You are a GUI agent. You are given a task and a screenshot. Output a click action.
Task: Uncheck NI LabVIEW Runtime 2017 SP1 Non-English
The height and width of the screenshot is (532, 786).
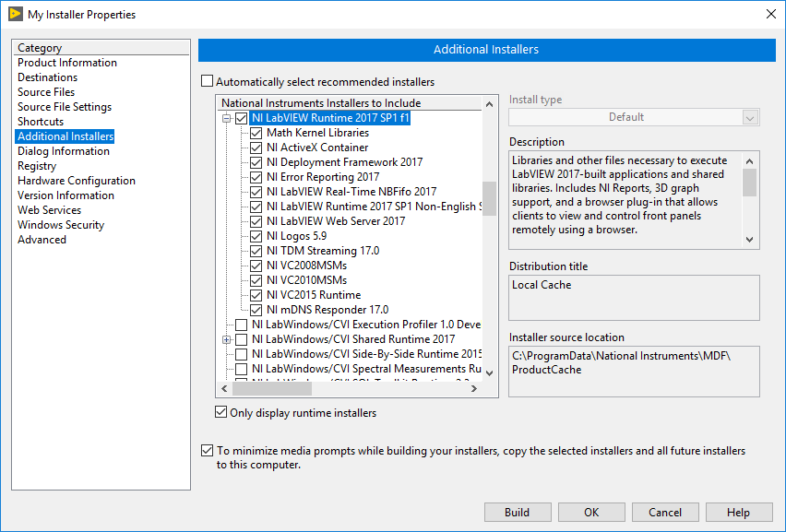pos(256,207)
